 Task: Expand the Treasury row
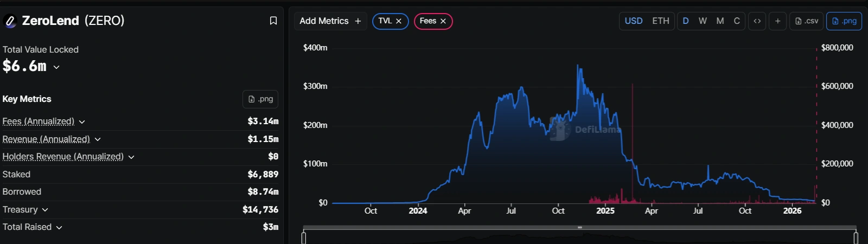click(45, 210)
